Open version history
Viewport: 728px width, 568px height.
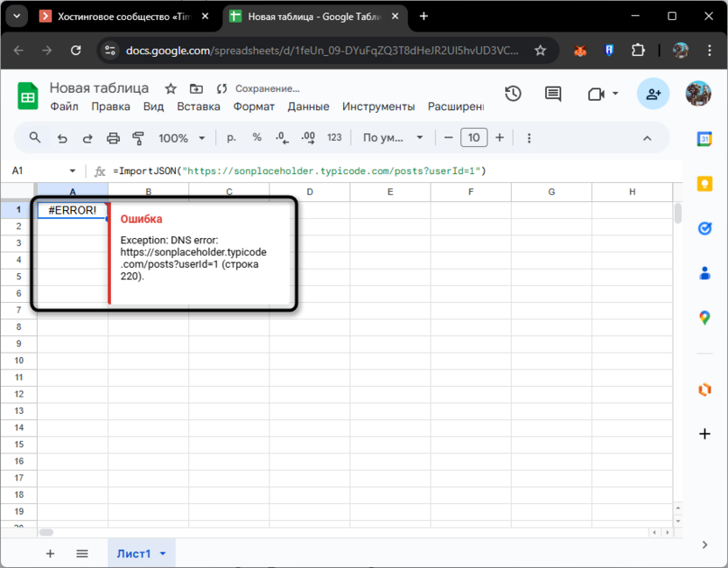click(513, 94)
